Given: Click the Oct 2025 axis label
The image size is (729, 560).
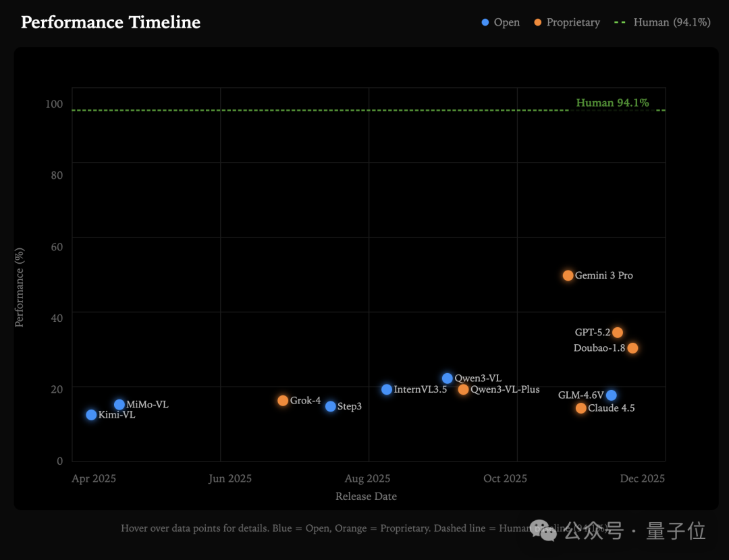Looking at the screenshot, I should tap(505, 478).
